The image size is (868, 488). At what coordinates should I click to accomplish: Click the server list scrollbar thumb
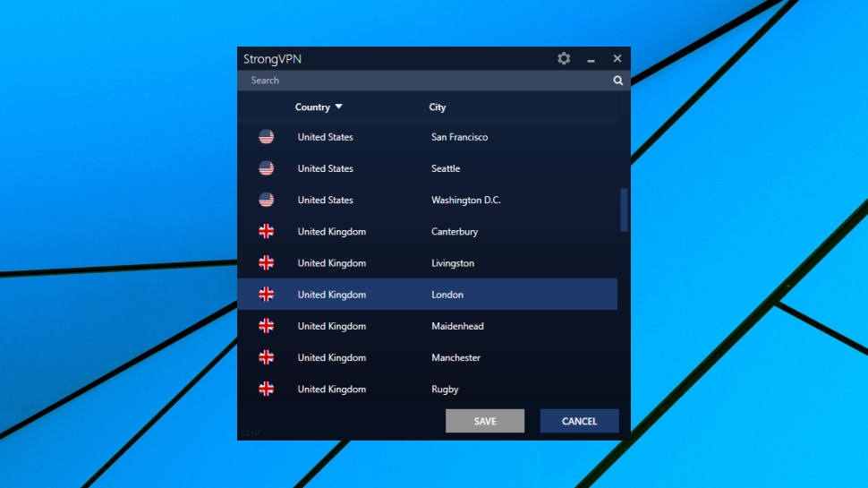click(624, 210)
